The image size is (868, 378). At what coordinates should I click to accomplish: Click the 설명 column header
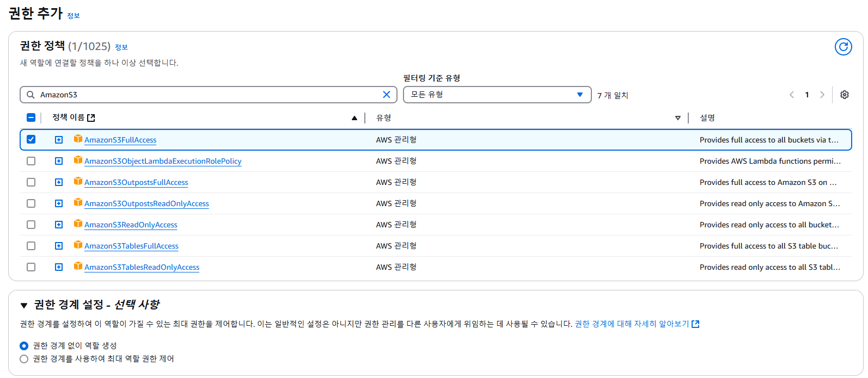point(707,118)
